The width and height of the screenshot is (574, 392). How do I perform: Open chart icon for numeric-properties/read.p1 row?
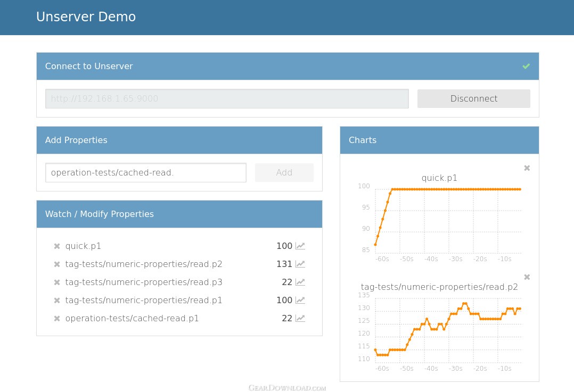300,300
